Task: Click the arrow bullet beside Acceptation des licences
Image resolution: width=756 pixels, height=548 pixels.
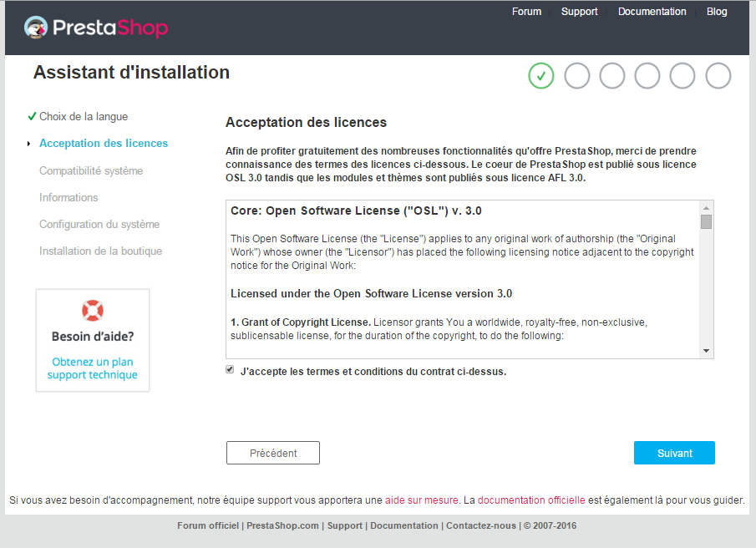Action: pyautogui.click(x=29, y=144)
